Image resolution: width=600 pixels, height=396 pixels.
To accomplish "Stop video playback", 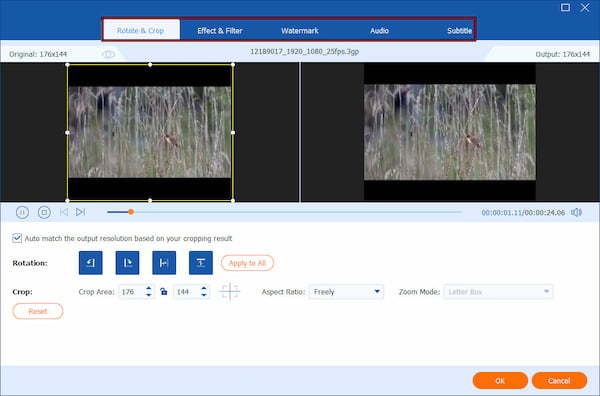I will tap(44, 212).
